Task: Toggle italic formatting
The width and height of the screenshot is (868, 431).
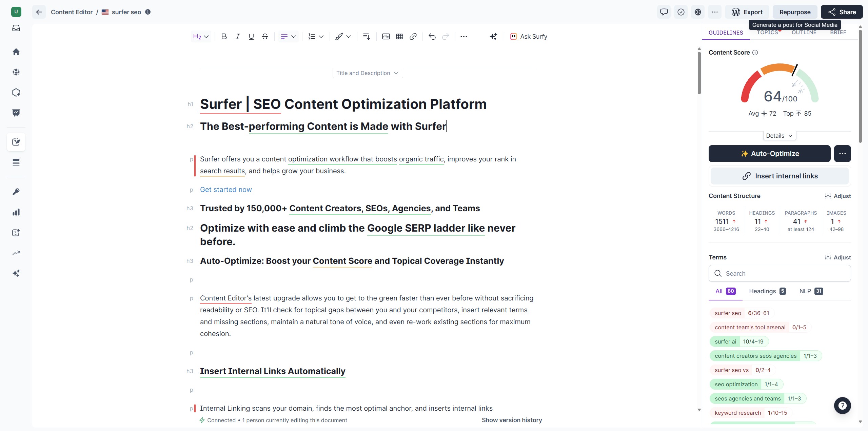Action: click(x=238, y=36)
